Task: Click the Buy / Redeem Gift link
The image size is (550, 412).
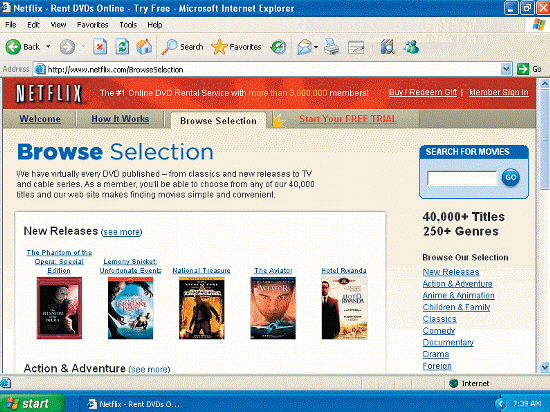Action: tap(423, 92)
